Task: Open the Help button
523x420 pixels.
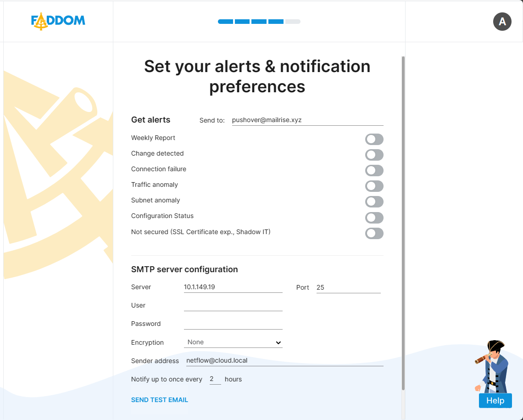Action: coord(495,400)
